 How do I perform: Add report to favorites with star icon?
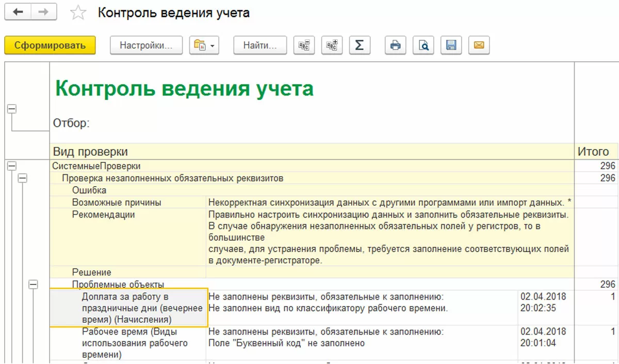pos(78,13)
